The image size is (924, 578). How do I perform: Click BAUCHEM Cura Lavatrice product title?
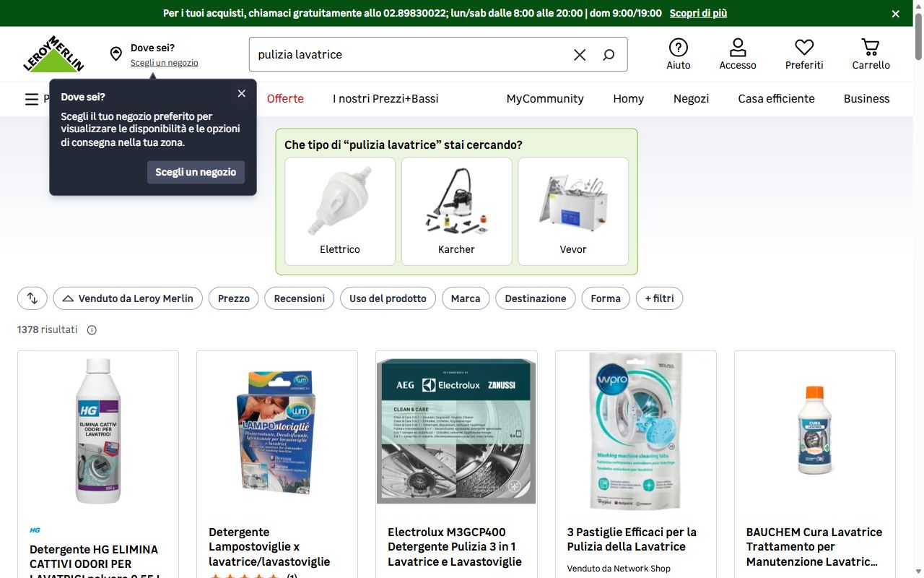click(x=814, y=547)
